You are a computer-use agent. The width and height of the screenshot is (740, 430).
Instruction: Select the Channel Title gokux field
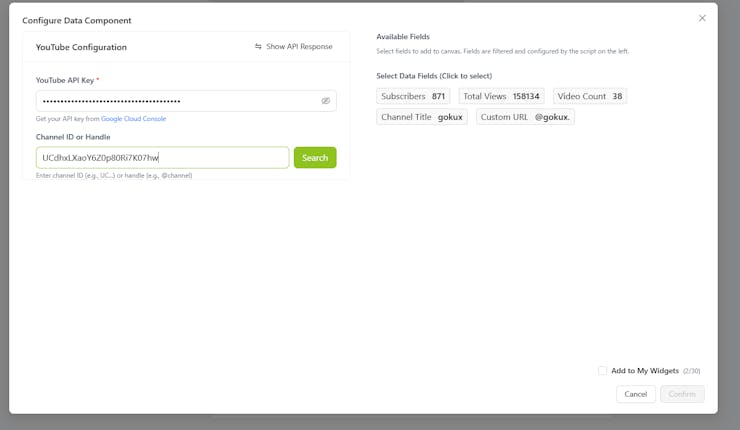click(x=422, y=117)
